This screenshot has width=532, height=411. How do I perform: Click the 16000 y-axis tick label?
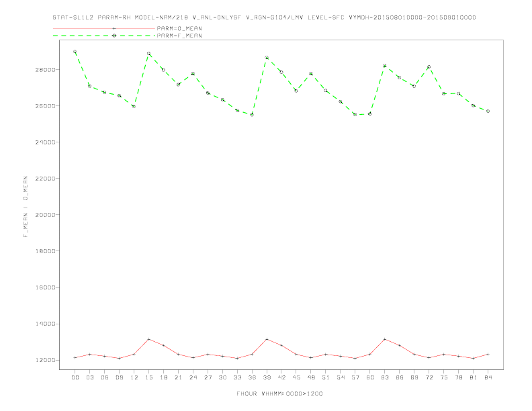click(x=46, y=287)
